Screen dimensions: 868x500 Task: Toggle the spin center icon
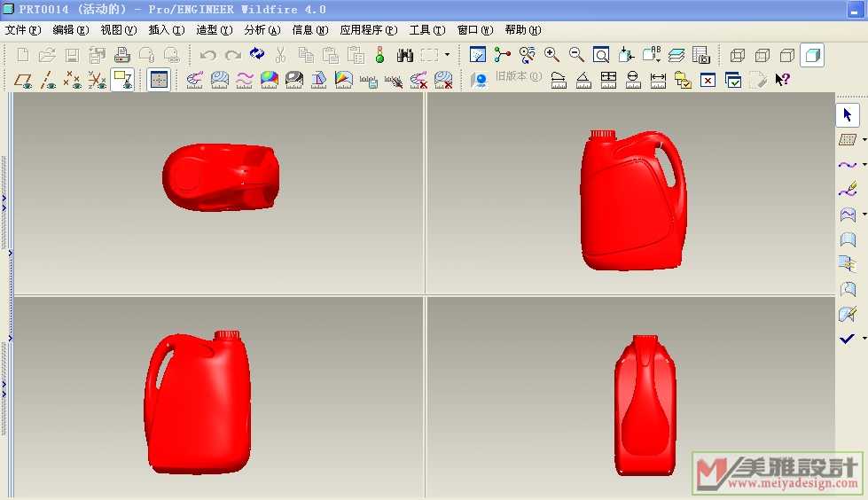502,54
